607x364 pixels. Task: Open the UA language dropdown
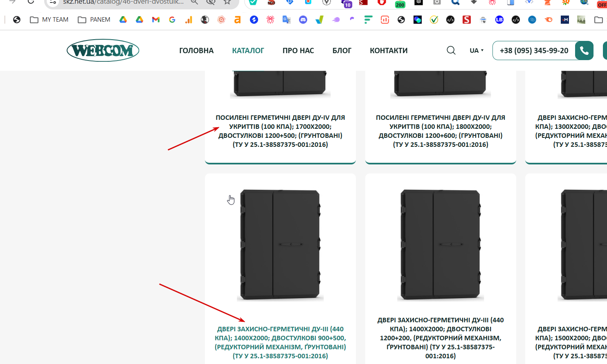[477, 50]
